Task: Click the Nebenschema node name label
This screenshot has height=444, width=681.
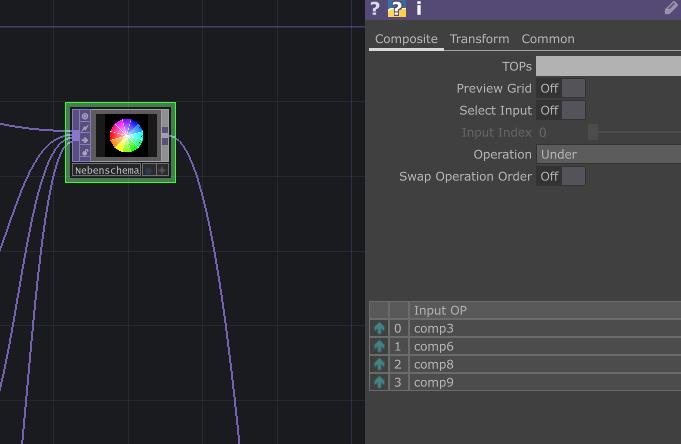Action: tap(107, 170)
